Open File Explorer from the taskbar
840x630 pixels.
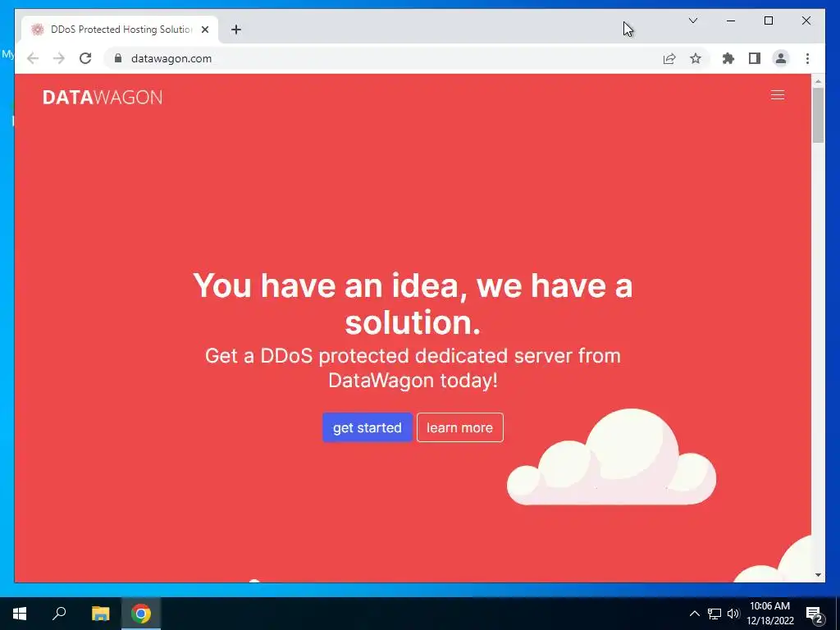click(100, 614)
